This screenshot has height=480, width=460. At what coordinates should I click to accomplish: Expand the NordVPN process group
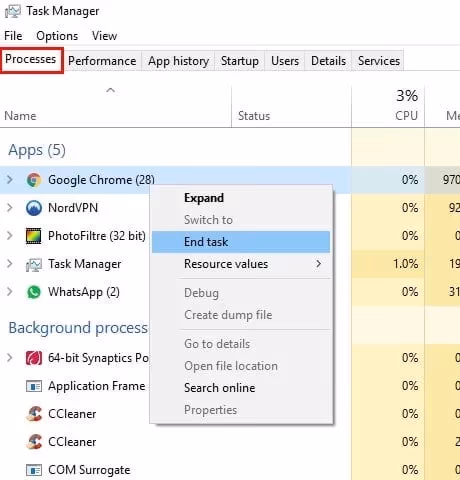(x=10, y=208)
